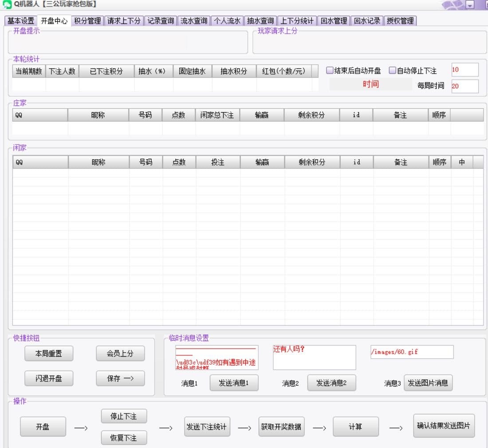Open the 上下分统计 tab
This screenshot has width=488, height=448.
[297, 21]
